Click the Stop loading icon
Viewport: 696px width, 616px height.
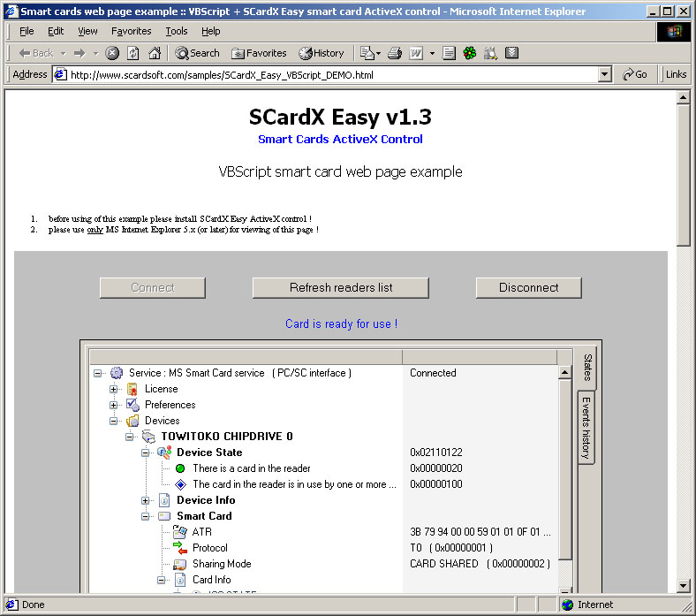[112, 53]
